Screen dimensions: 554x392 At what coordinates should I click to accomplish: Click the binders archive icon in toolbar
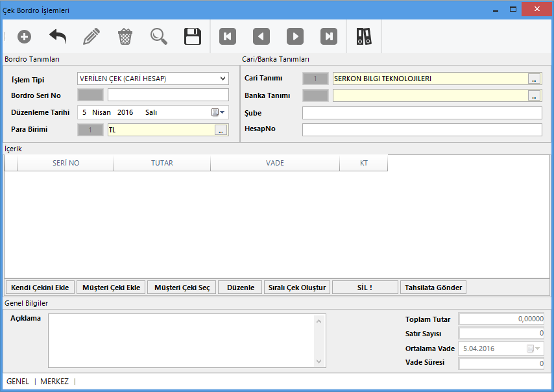364,36
